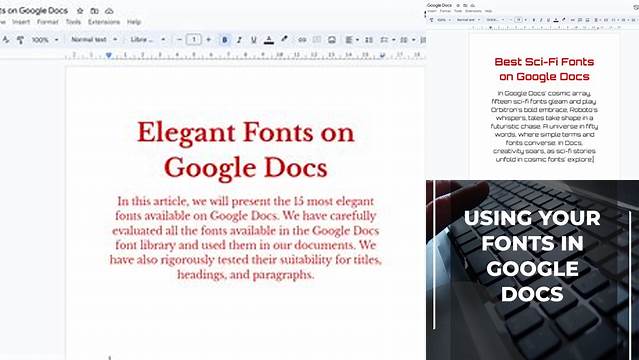The width and height of the screenshot is (639, 360).
Task: Click the font size input field
Action: (194, 40)
